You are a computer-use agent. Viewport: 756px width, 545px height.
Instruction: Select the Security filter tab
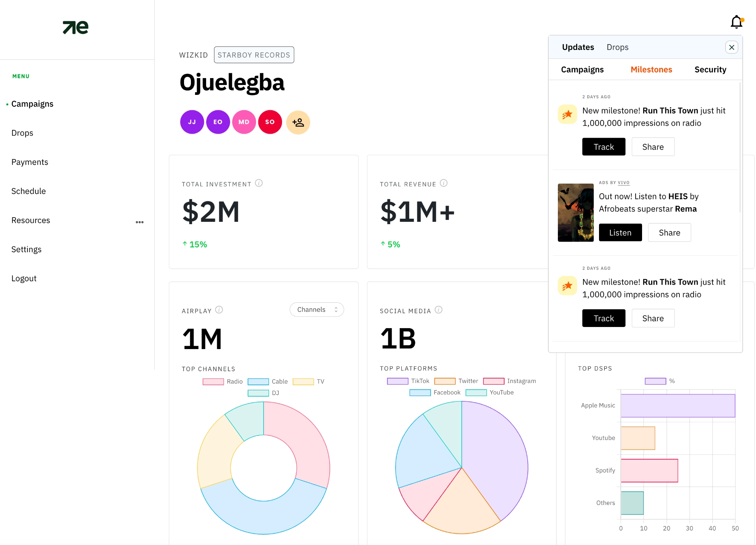pos(710,70)
